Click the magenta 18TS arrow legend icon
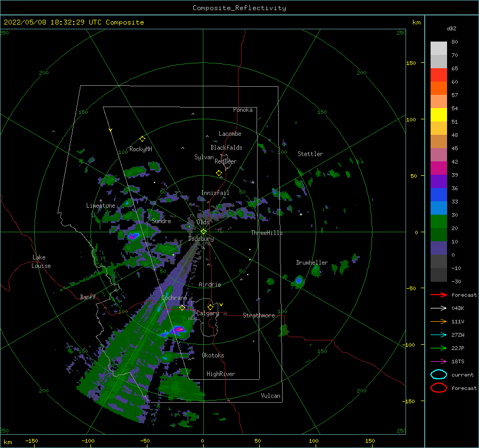 click(439, 362)
